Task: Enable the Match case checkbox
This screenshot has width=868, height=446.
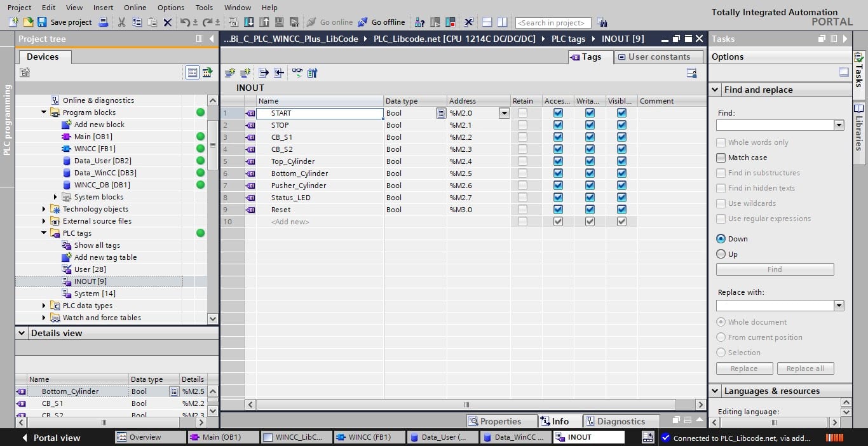Action: 721,158
